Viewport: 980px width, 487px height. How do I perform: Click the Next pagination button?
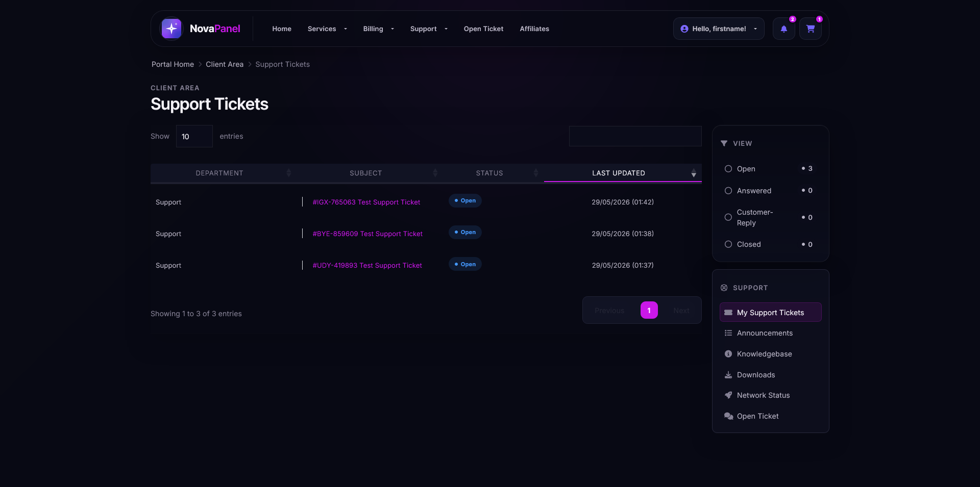click(x=681, y=310)
